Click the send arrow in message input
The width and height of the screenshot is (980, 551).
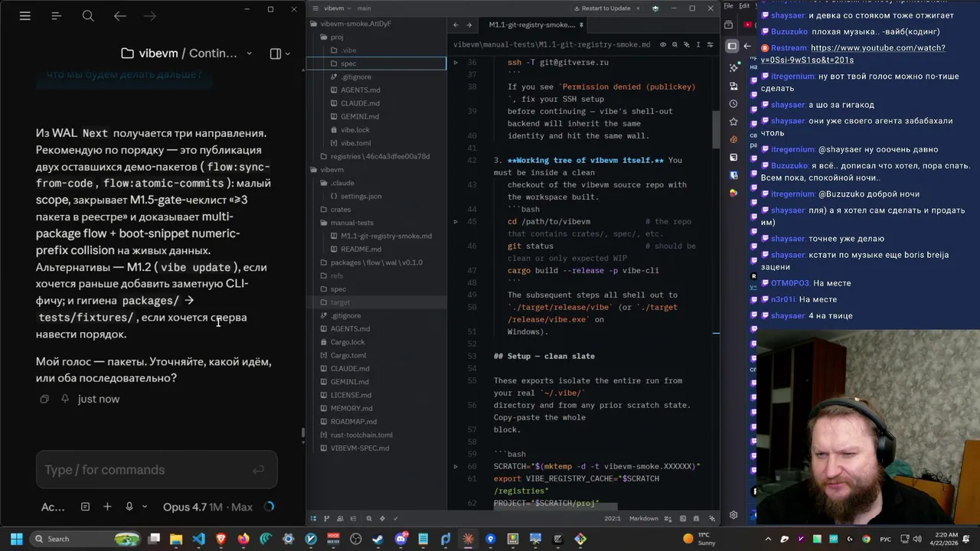point(259,470)
